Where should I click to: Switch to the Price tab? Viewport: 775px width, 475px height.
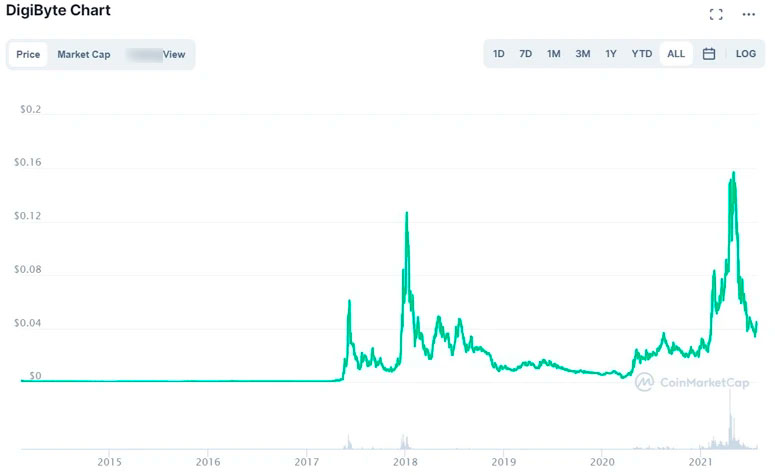pyautogui.click(x=28, y=54)
